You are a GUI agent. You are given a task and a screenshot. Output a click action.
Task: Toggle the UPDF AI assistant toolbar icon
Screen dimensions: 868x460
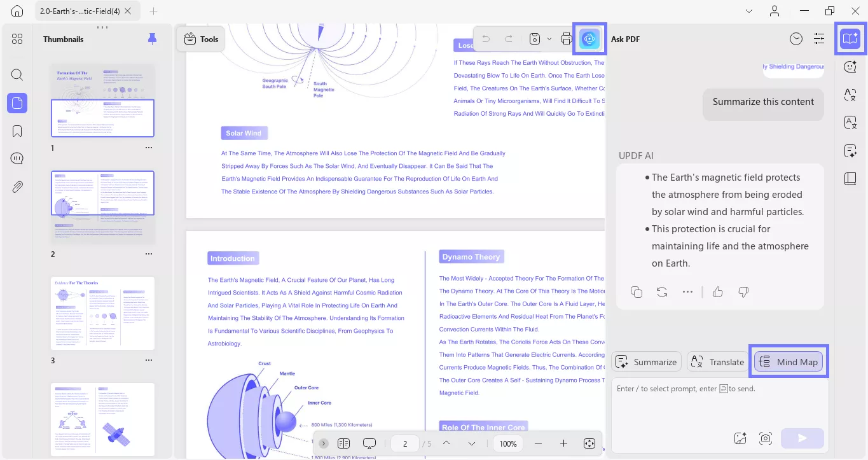tap(589, 39)
